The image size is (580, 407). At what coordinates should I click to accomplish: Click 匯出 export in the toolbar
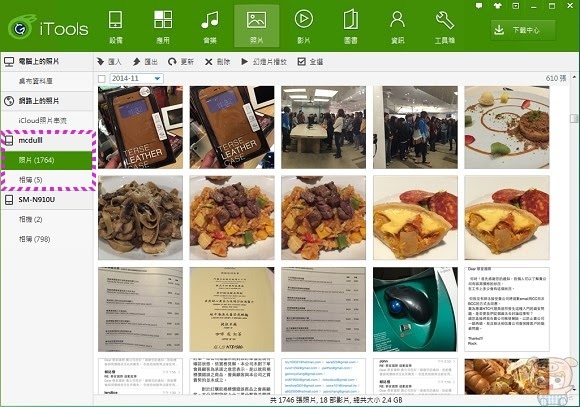click(145, 61)
